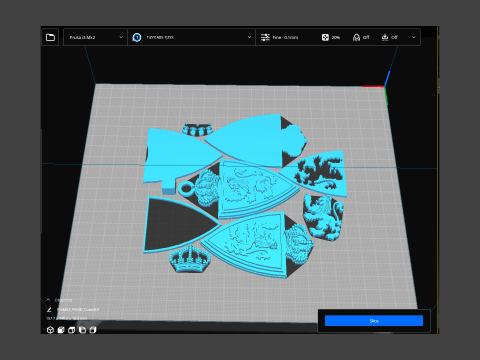Switch to the right side view cube icon
The height and width of the screenshot is (360, 480).
93,330
